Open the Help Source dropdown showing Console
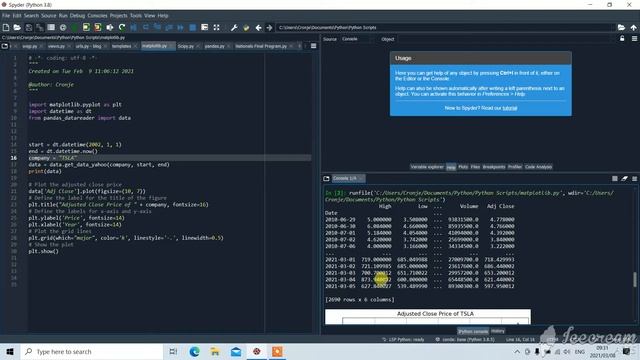This screenshot has width=640, height=360. pyautogui.click(x=355, y=39)
